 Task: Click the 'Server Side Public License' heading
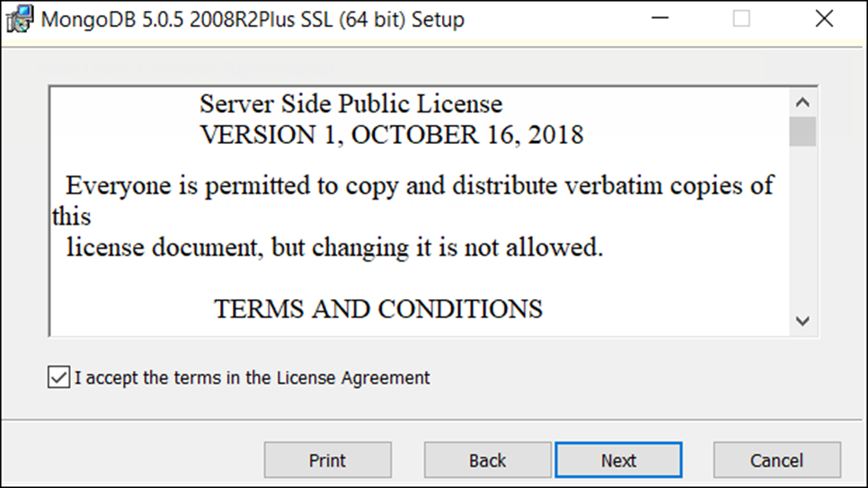tap(351, 103)
